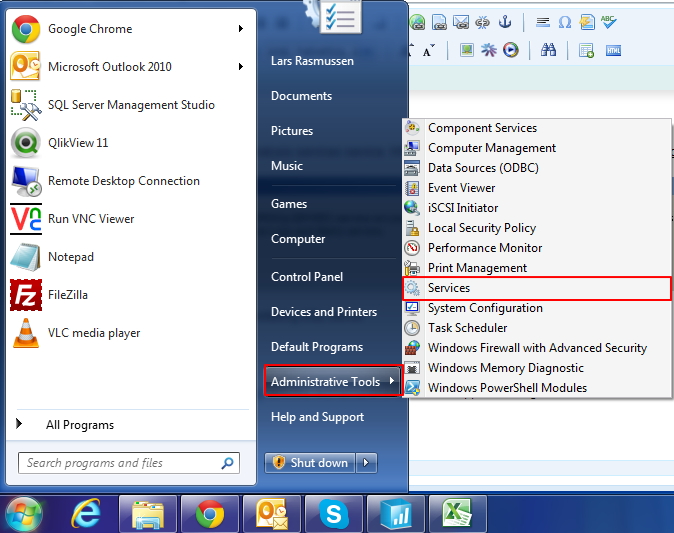Open Help and Support

click(317, 417)
